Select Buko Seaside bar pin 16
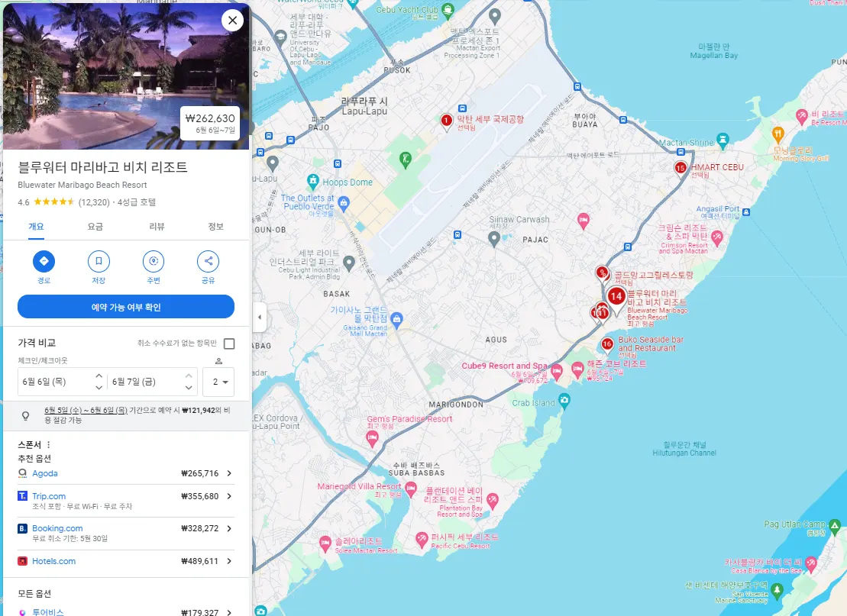The image size is (847, 616). click(x=607, y=344)
